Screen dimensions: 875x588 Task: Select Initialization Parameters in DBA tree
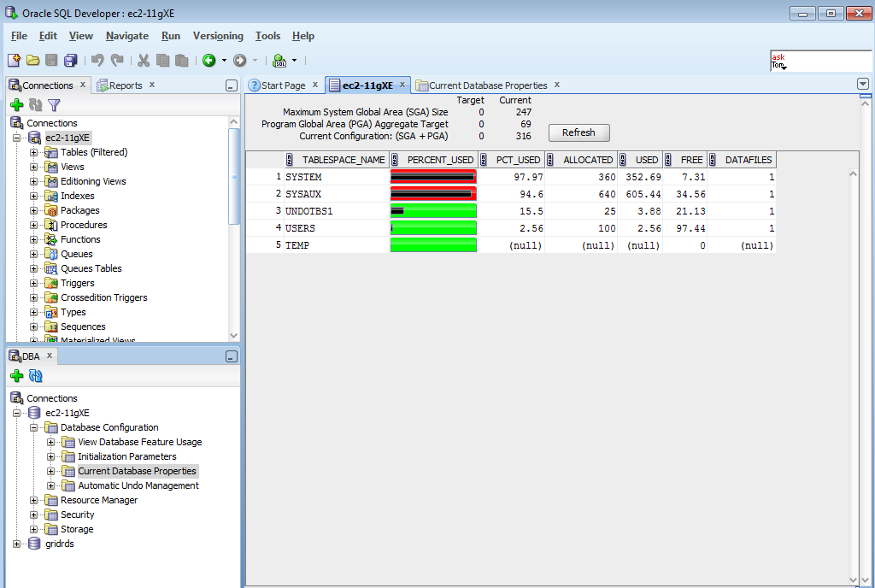[x=126, y=457]
